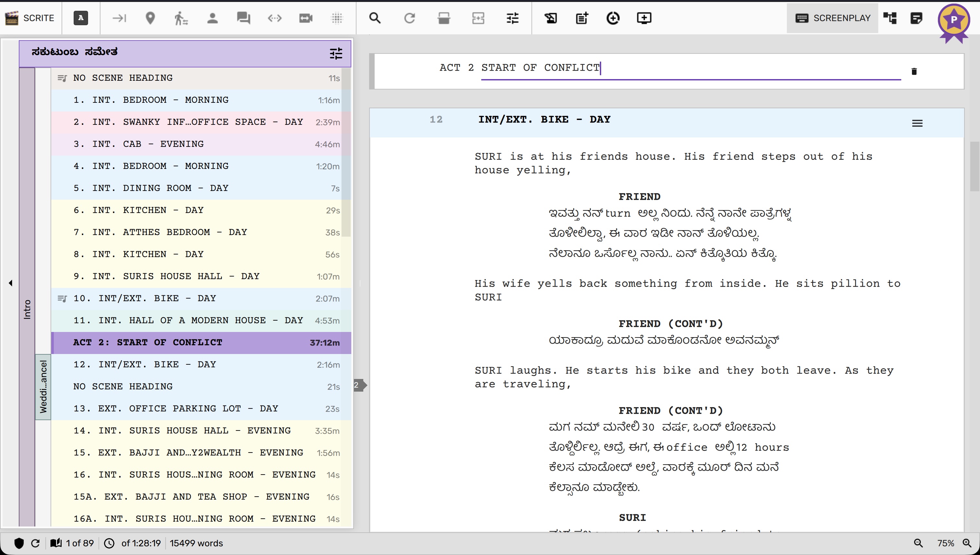Image resolution: width=980 pixels, height=555 pixels.
Task: Toggle the shield icon in status bar
Action: pos(19,543)
